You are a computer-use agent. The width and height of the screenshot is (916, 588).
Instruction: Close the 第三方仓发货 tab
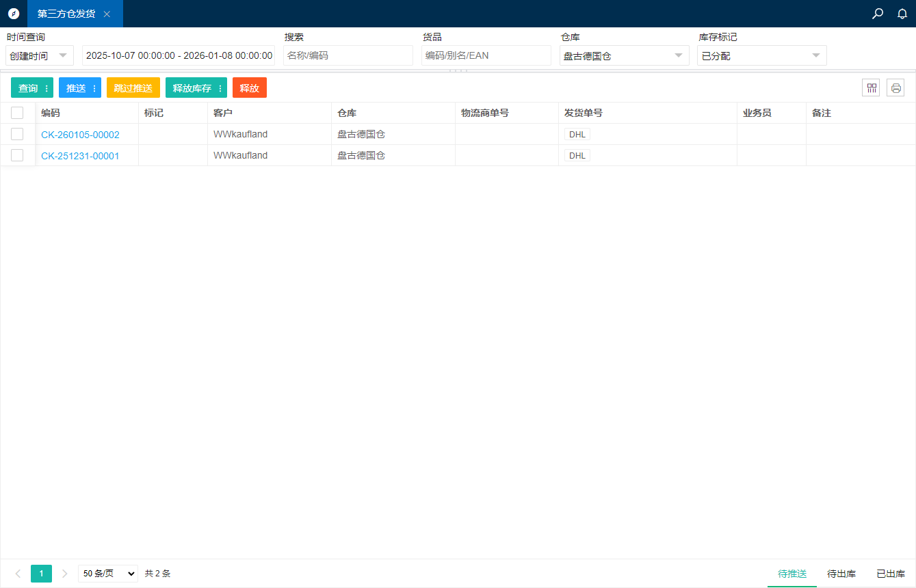coord(107,14)
